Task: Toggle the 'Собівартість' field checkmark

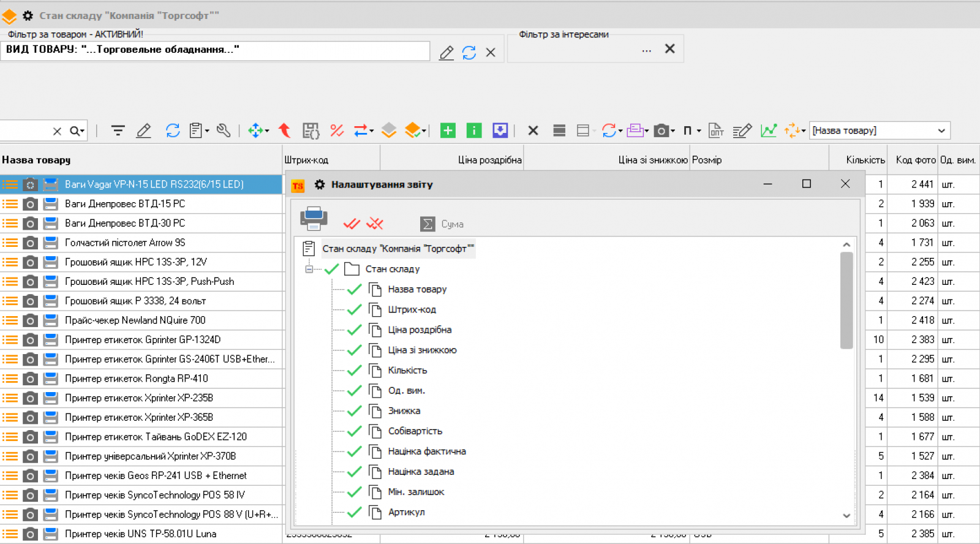Action: (x=354, y=431)
